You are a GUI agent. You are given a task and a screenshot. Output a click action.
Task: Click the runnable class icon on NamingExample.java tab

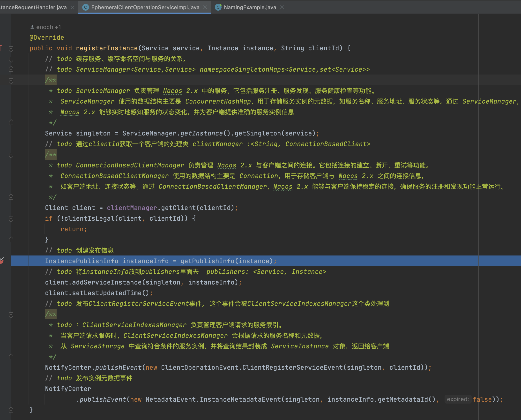point(218,7)
